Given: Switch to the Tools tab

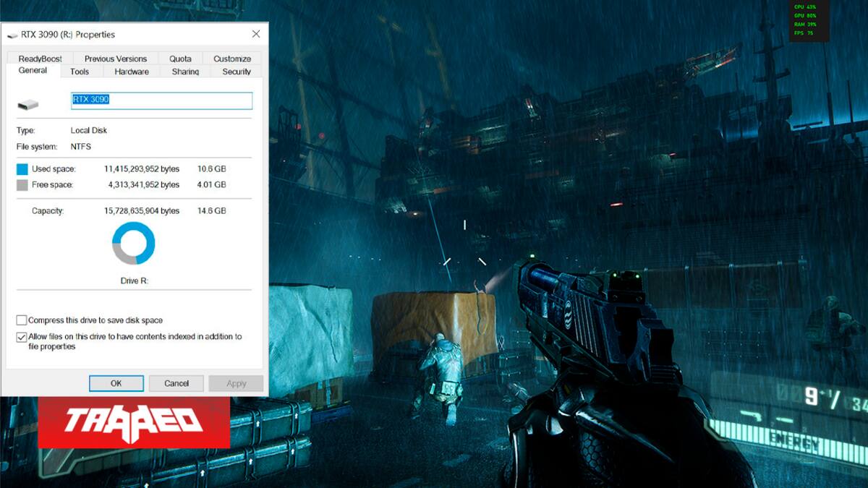Looking at the screenshot, I should 80,72.
